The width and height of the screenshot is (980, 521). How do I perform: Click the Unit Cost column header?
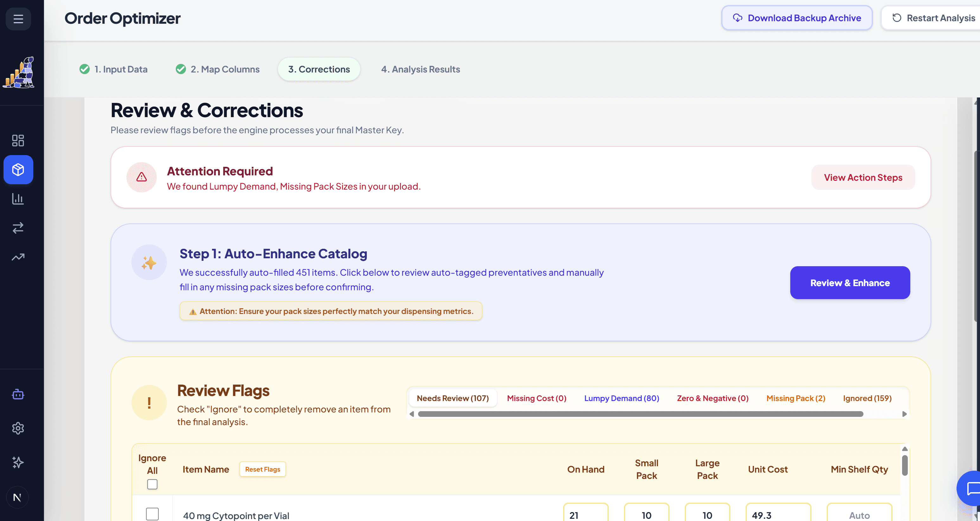[x=768, y=469]
